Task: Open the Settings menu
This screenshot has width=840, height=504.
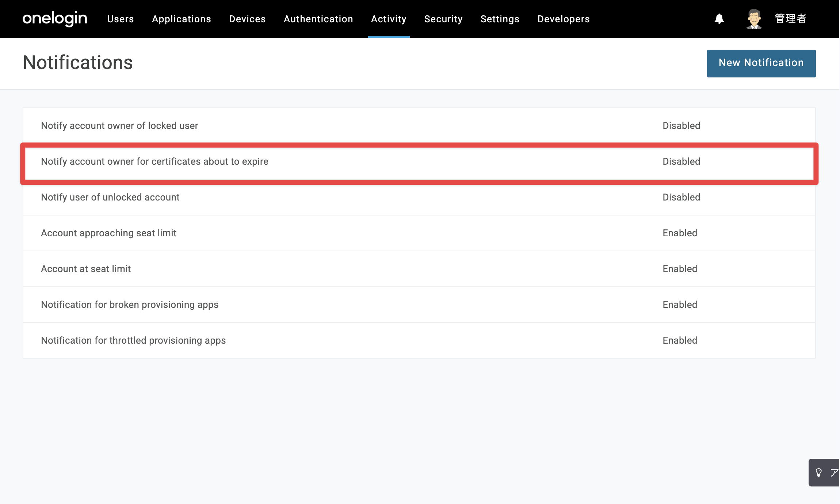Action: [500, 19]
